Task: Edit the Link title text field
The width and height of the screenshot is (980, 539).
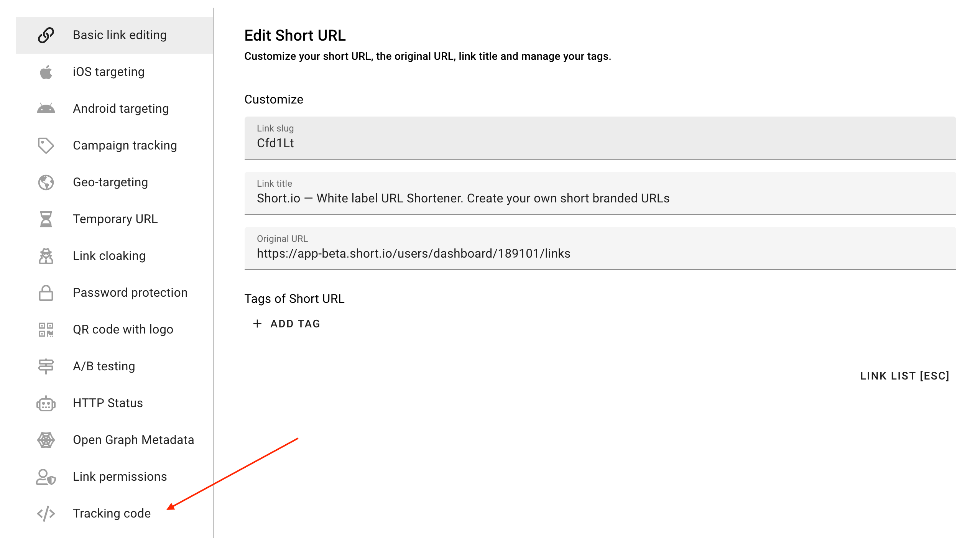Action: coord(600,199)
